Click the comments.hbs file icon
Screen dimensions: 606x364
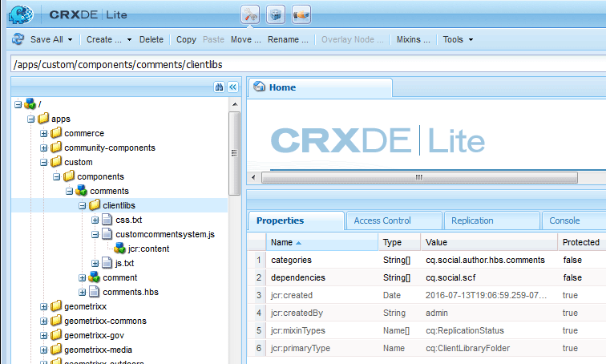point(95,291)
